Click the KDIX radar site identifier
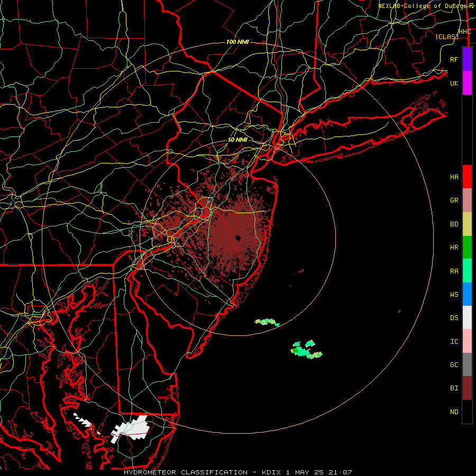This screenshot has height=476, width=476. click(x=272, y=472)
